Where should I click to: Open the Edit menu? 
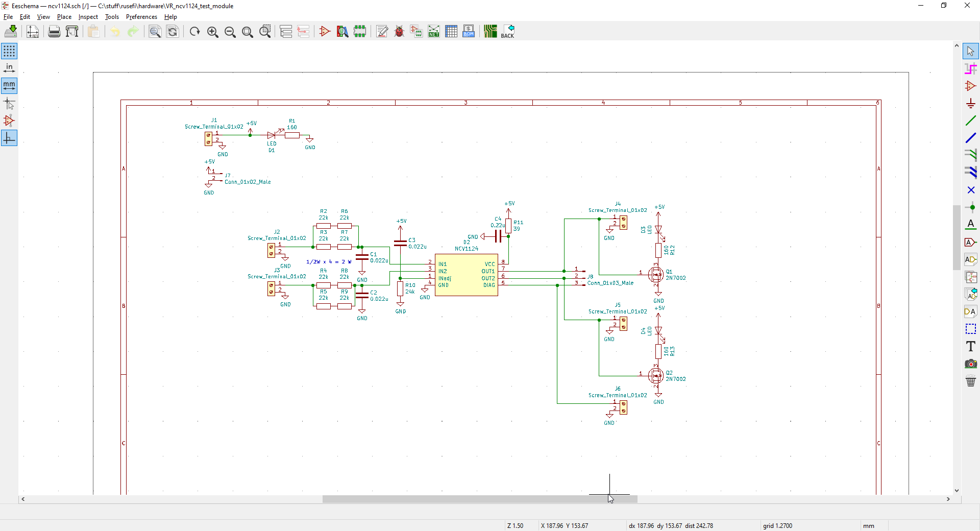[x=25, y=17]
